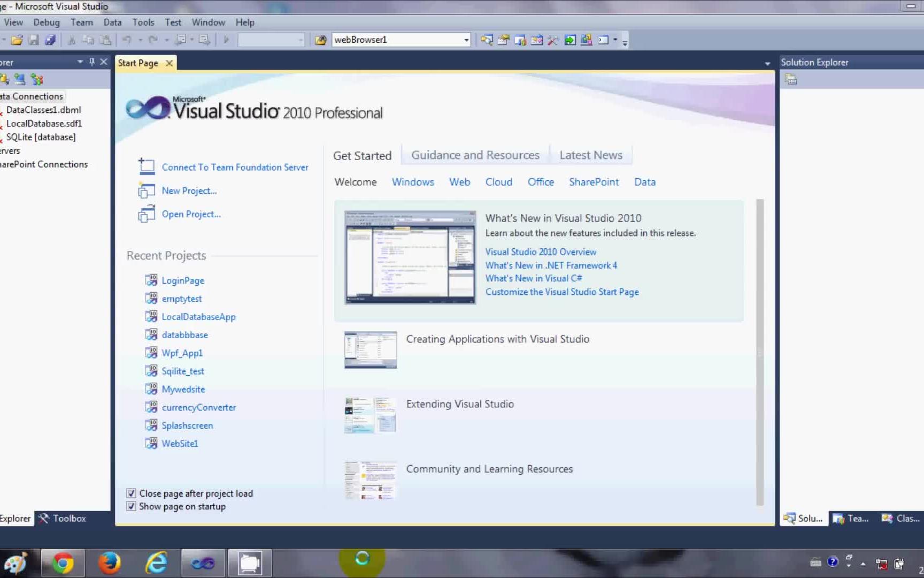Open the active documents list dropdown arrow
This screenshot has width=924, height=578.
(x=767, y=64)
